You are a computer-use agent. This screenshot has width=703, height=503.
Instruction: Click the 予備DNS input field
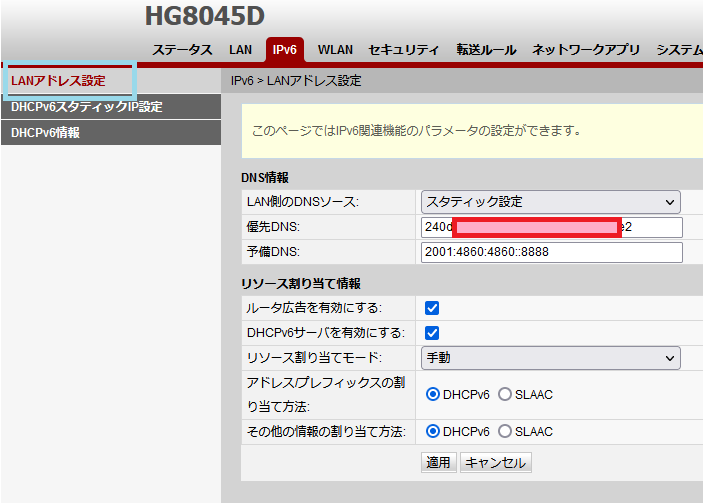coord(551,252)
